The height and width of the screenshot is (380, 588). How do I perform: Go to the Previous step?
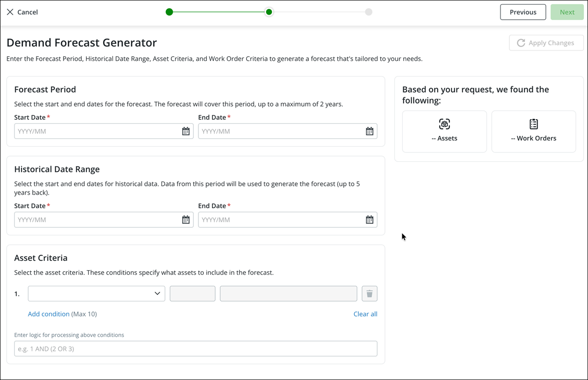click(x=523, y=12)
